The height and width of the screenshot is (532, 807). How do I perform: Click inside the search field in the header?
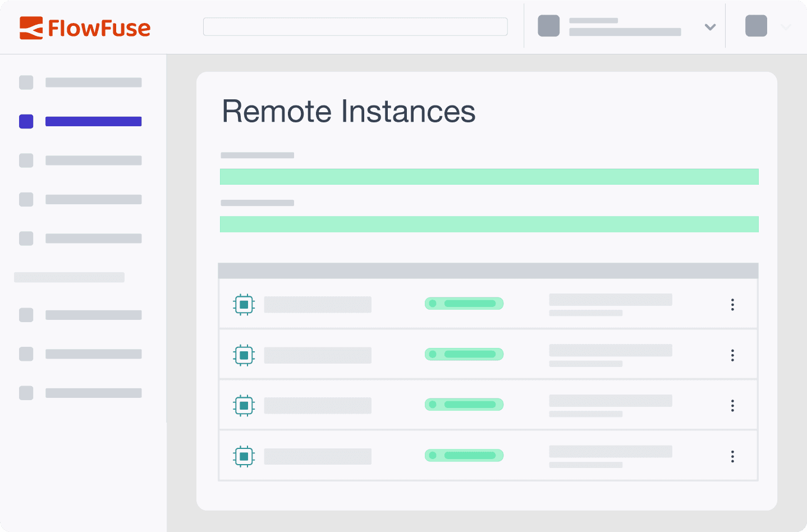click(355, 26)
